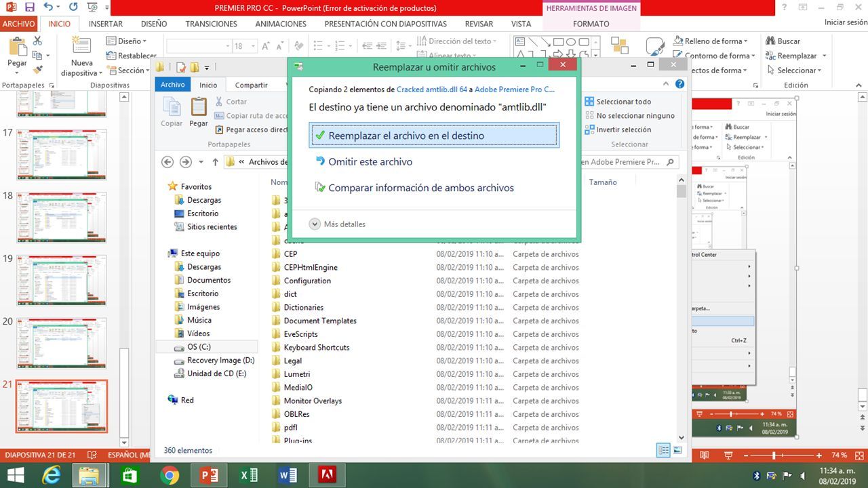Click the Explorer back navigation arrow

point(167,162)
